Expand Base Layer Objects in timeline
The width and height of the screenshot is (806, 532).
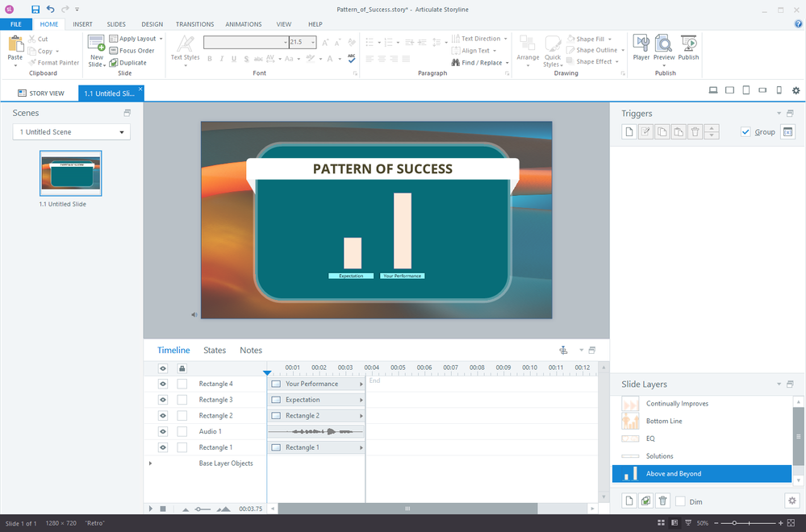[x=150, y=463]
